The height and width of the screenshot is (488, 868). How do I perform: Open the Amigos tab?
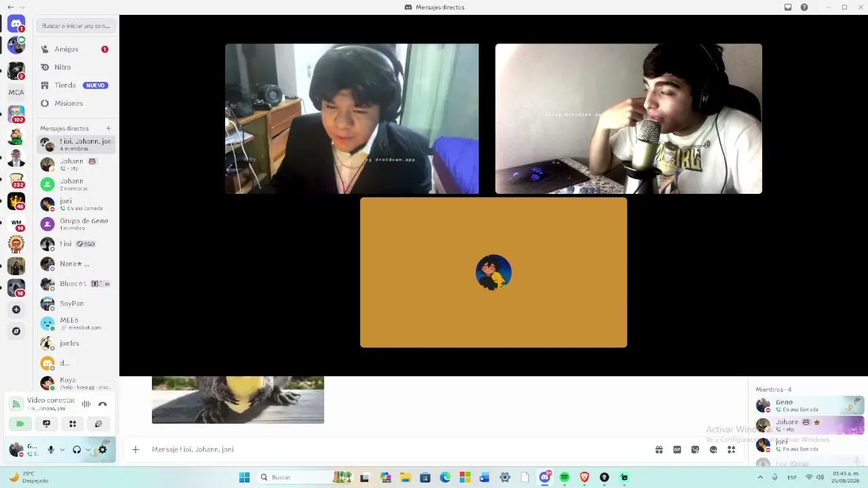pos(76,49)
